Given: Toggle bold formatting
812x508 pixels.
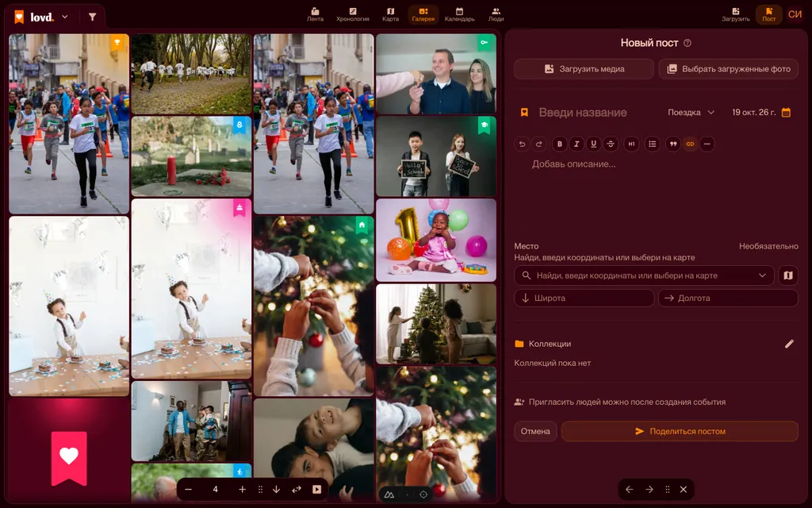Looking at the screenshot, I should pyautogui.click(x=559, y=144).
